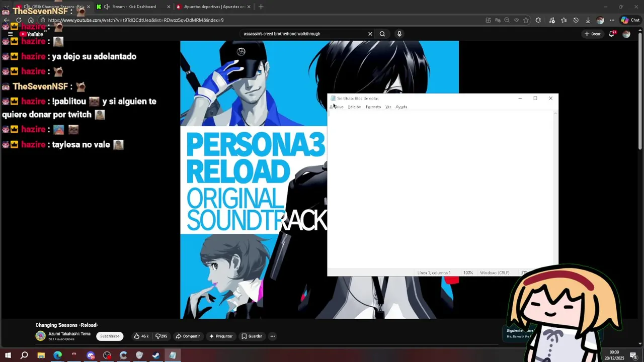Open Notepad taskbar icon
Screen dimensions: 644x362
tap(173, 355)
